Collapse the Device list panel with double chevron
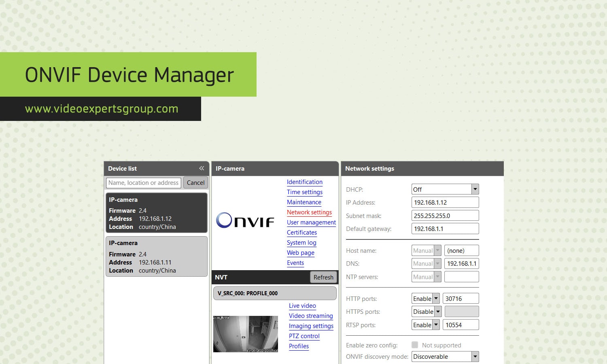607x364 pixels. point(202,168)
